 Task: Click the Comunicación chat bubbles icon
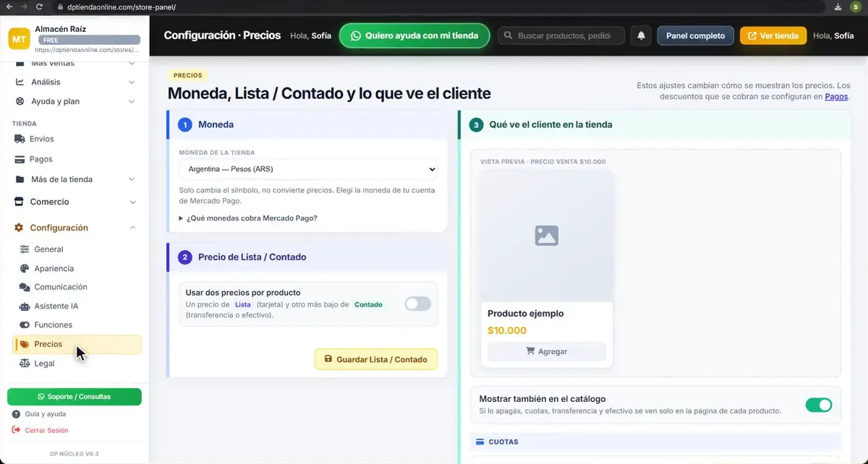click(25, 287)
